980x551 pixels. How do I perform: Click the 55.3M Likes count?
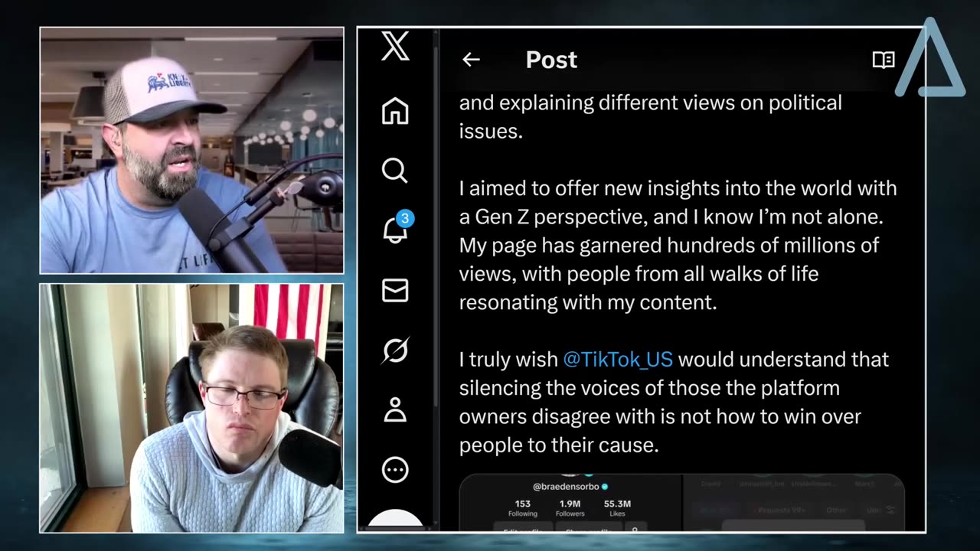coord(617,508)
